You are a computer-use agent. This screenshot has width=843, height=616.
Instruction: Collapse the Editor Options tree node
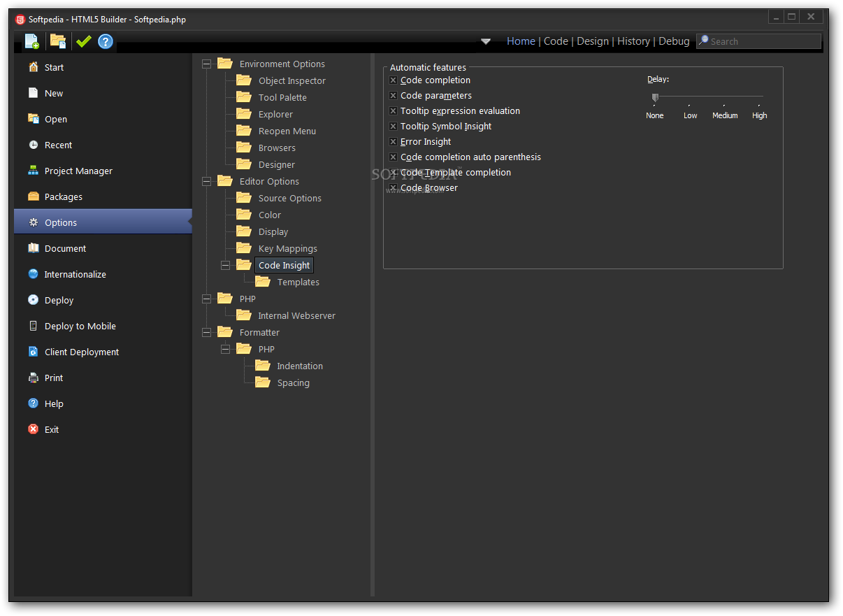pyautogui.click(x=206, y=181)
